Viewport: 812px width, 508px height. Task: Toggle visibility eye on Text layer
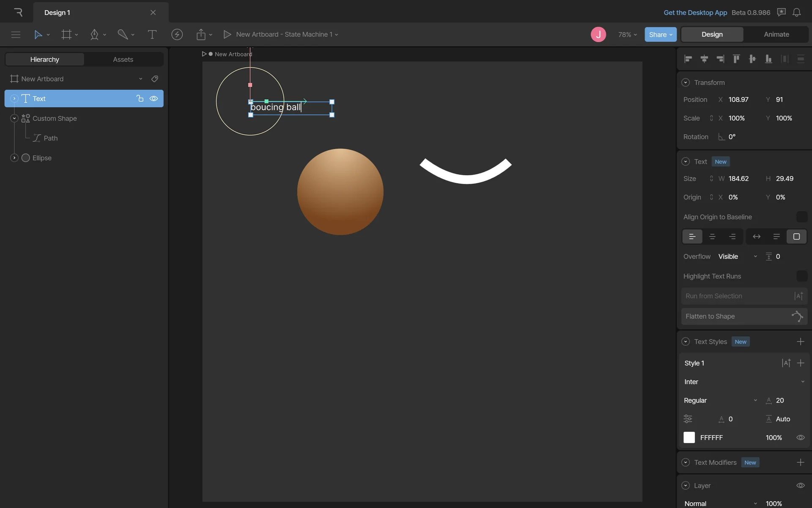[x=154, y=99]
